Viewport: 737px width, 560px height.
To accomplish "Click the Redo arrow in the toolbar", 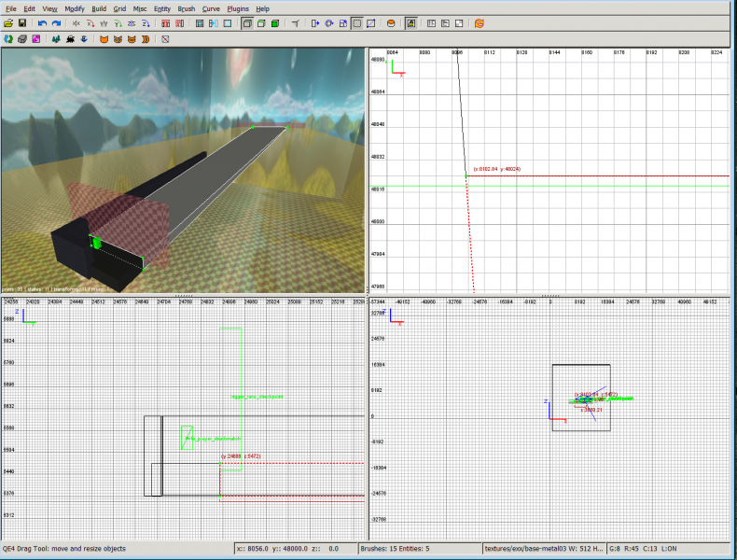I will click(x=56, y=23).
